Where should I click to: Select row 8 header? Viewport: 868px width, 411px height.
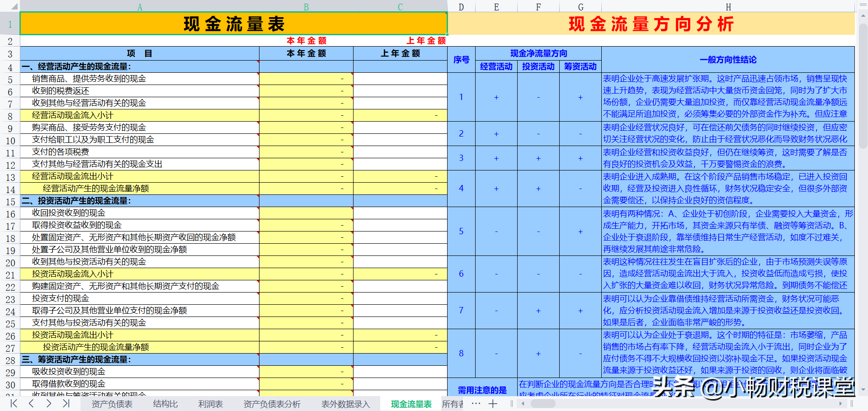pyautogui.click(x=10, y=116)
